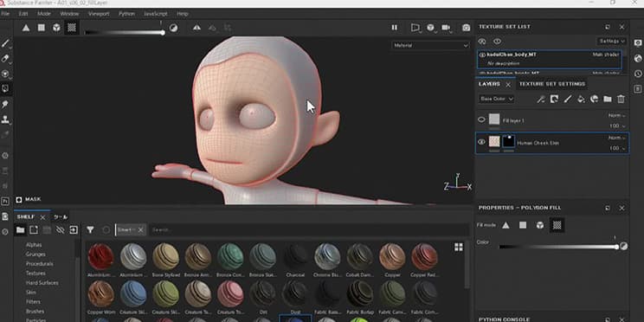Toggle hidden resources icon in shelf
The height and width of the screenshot is (322, 644).
click(60, 230)
